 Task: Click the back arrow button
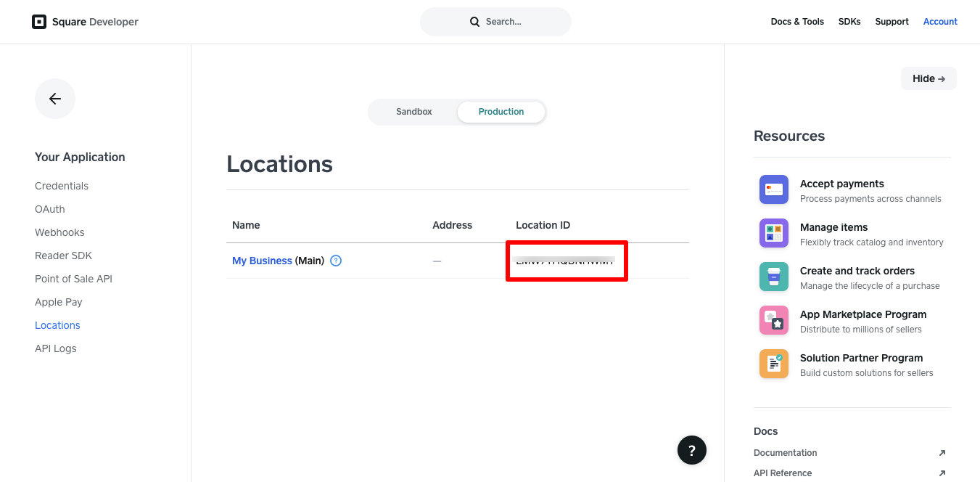click(x=55, y=99)
